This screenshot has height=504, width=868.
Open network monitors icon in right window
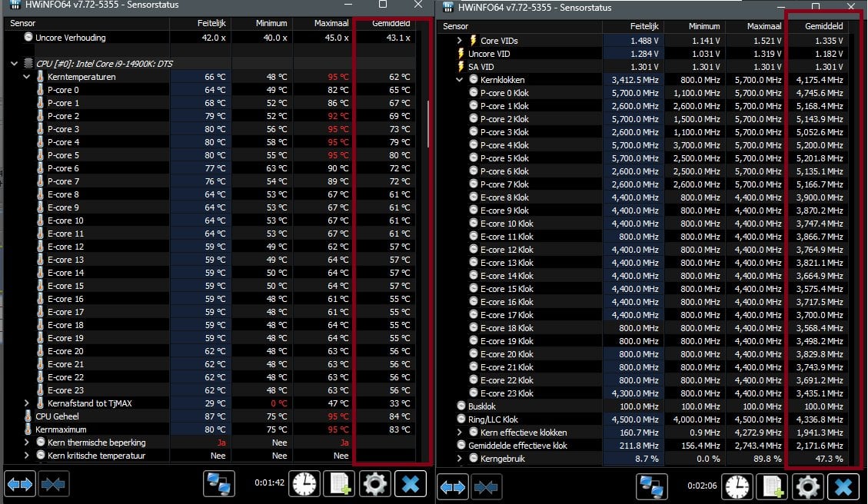651,487
